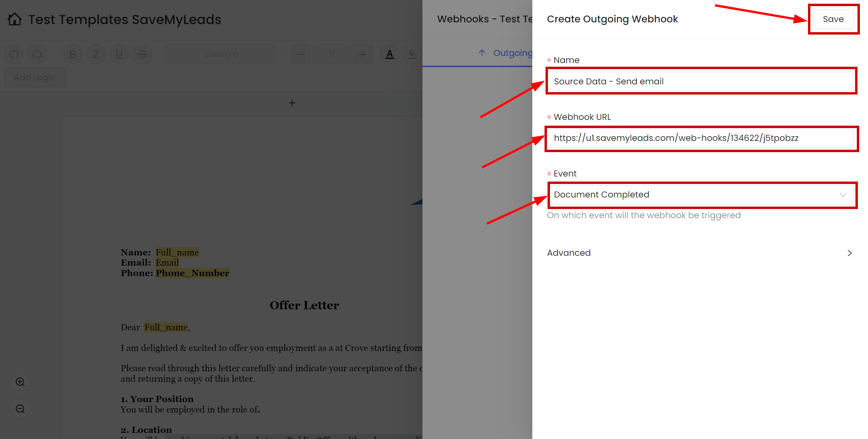This screenshot has width=868, height=439.
Task: Click the Phone_Number placeholder in document
Action: click(x=193, y=273)
